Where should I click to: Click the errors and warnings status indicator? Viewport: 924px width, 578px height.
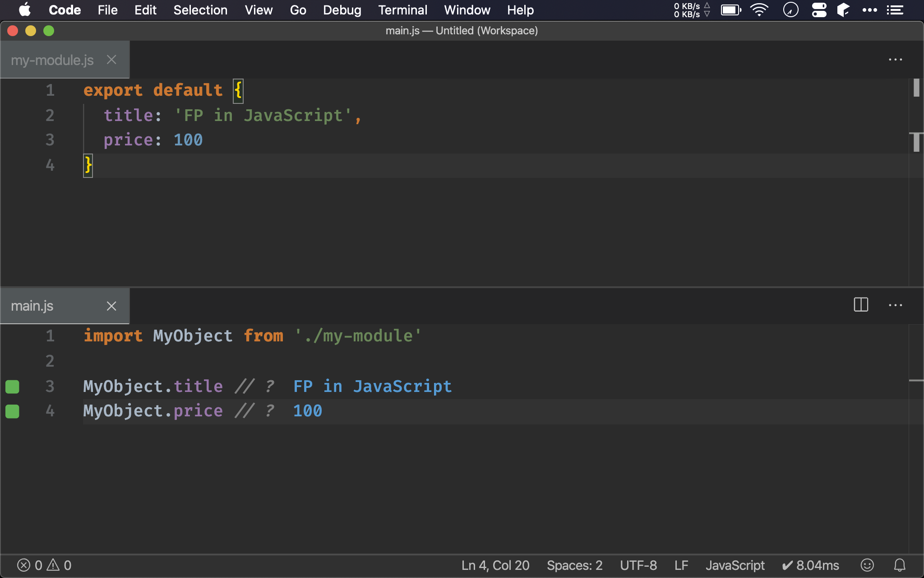(44, 565)
